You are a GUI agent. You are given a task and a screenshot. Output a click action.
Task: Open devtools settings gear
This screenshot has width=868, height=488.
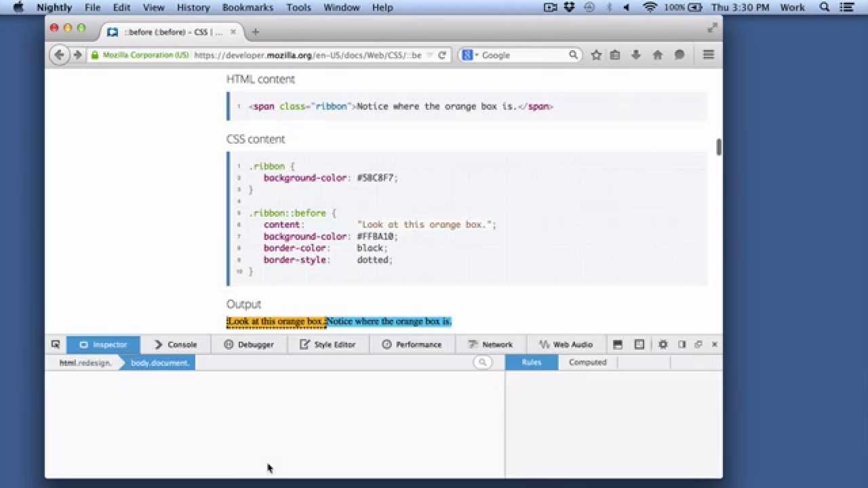[x=663, y=344]
